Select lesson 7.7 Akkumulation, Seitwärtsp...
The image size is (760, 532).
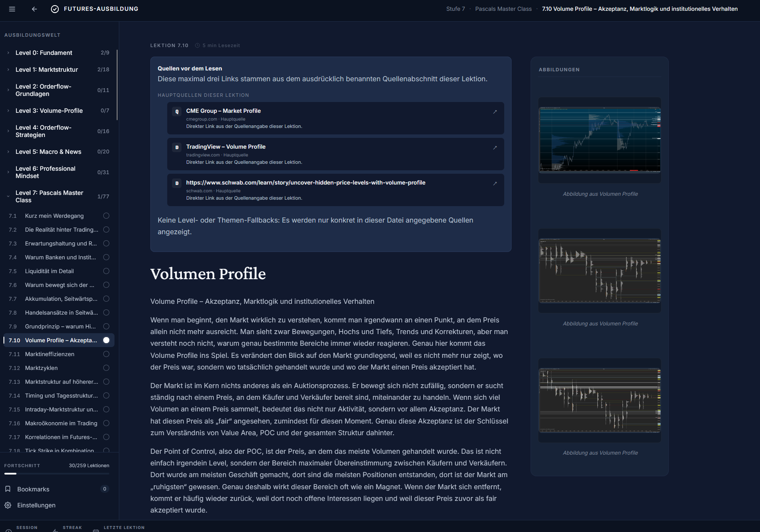(59, 299)
